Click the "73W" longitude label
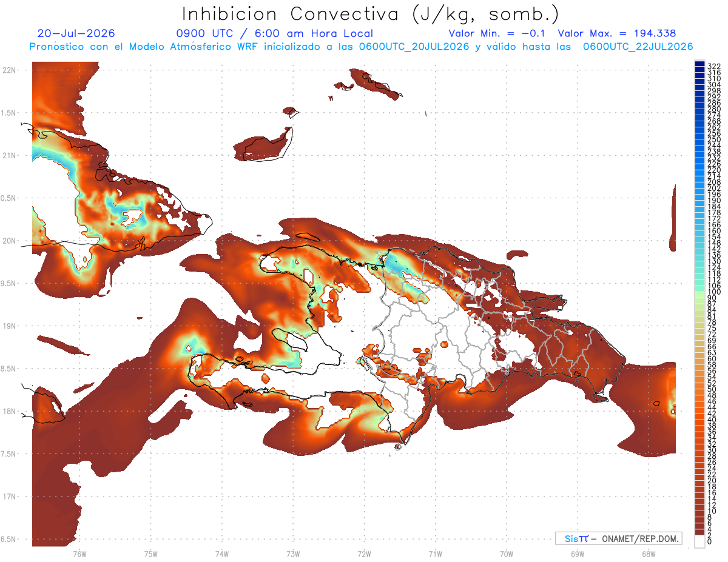Image resolution: width=728 pixels, height=562 pixels. point(293,554)
